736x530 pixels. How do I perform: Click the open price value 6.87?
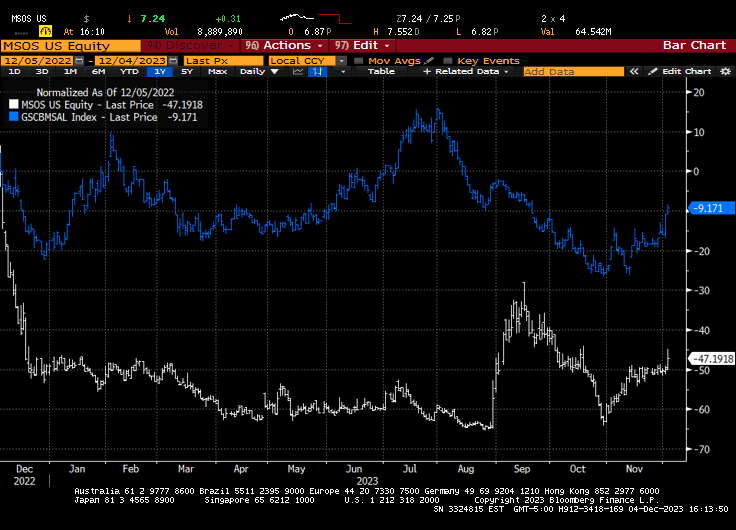click(x=317, y=32)
